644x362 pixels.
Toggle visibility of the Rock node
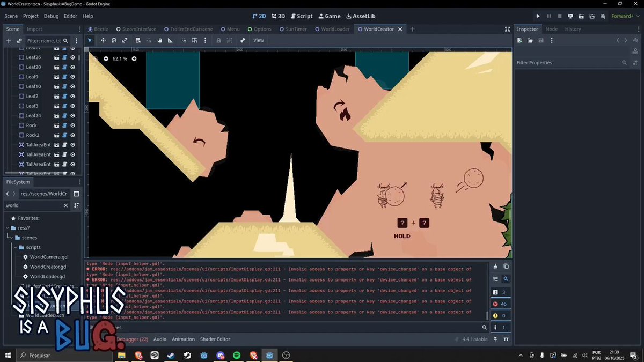(72, 125)
